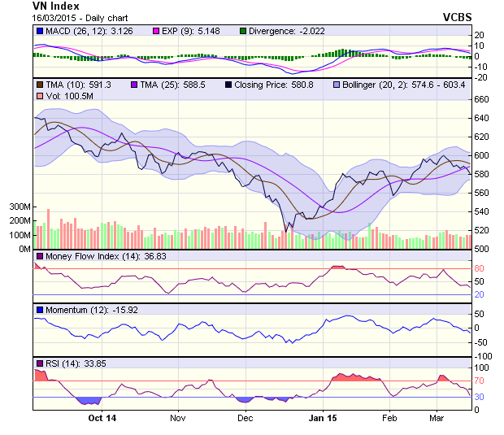Click the blue MACD legend swatch
Screen dimensions: 504x435
pos(40,31)
